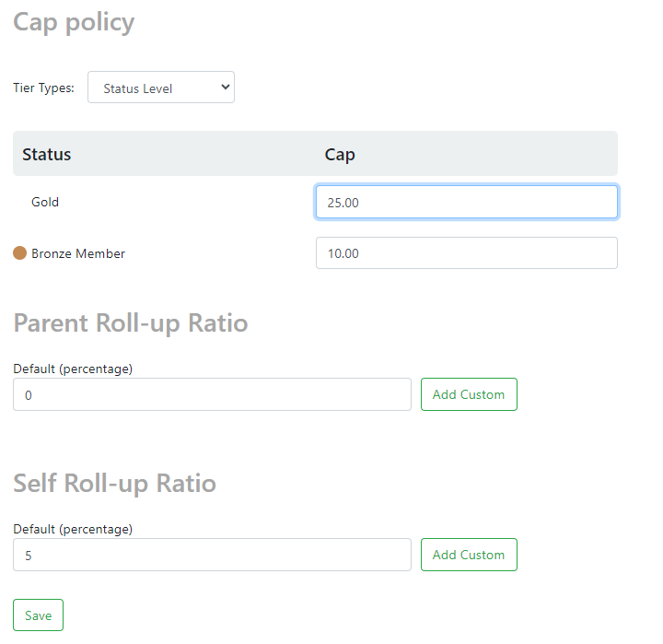
Task: Click Default (percentage) label above Parent input
Action: (73, 369)
